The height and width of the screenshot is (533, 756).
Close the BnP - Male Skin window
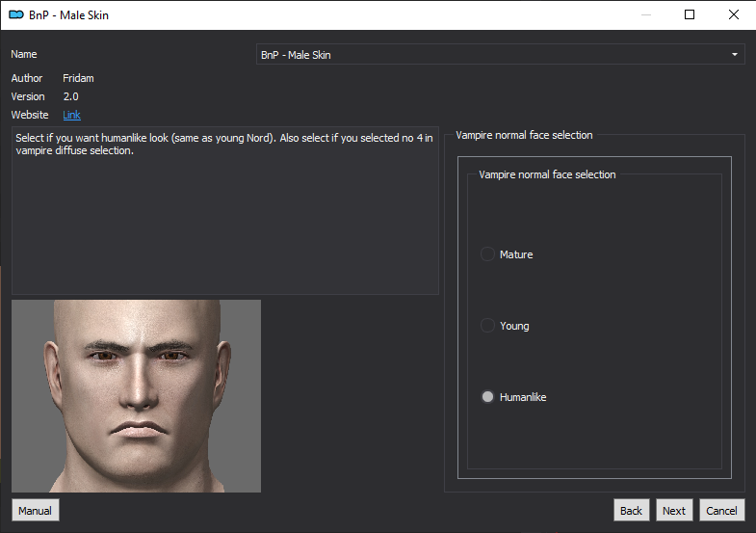click(x=733, y=14)
